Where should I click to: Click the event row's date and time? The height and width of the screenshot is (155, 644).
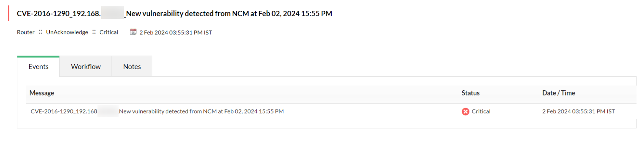click(578, 111)
